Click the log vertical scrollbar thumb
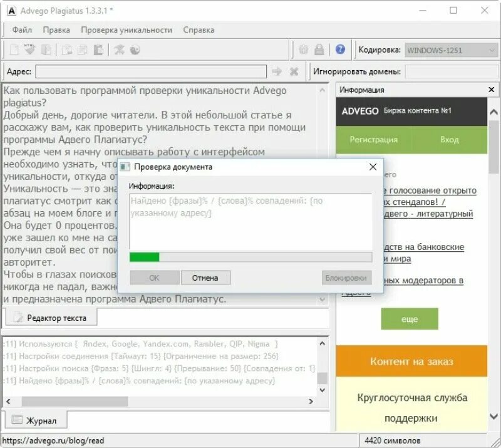Viewport: 501px width, 448px height. [322, 378]
